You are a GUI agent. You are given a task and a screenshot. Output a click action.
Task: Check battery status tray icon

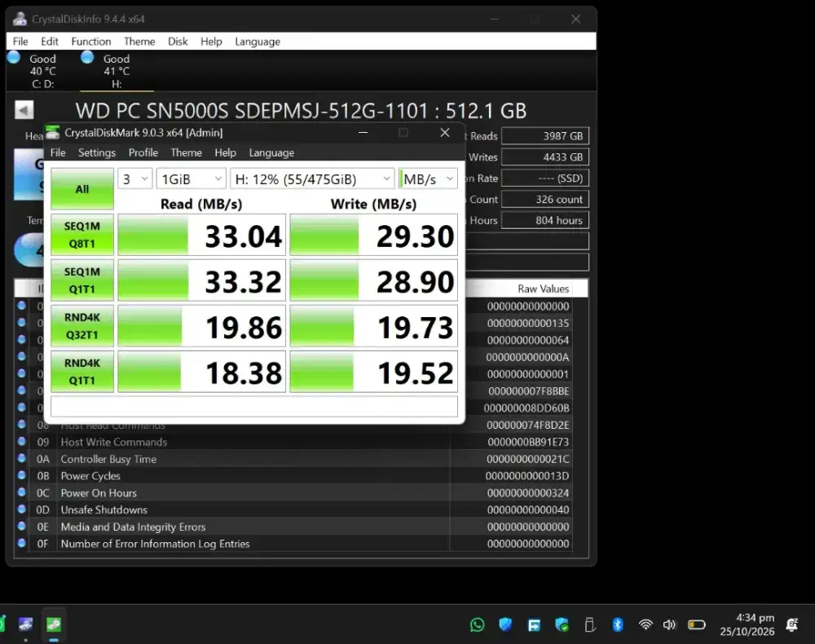(x=697, y=624)
